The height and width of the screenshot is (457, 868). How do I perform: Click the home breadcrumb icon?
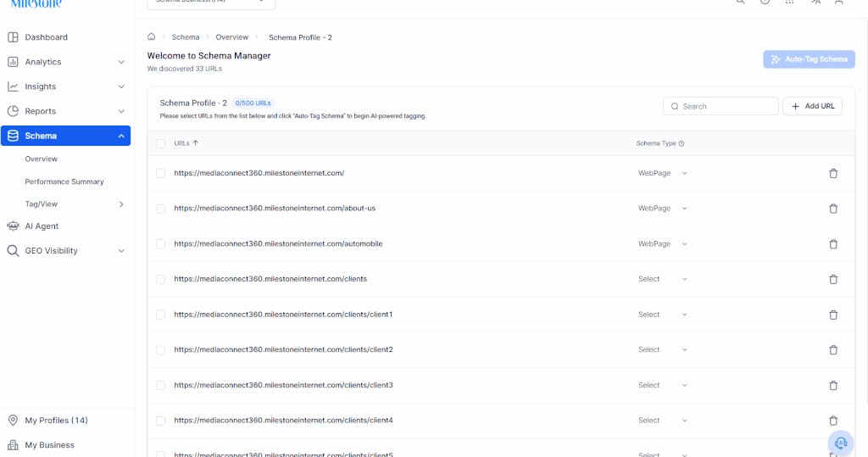pyautogui.click(x=151, y=37)
